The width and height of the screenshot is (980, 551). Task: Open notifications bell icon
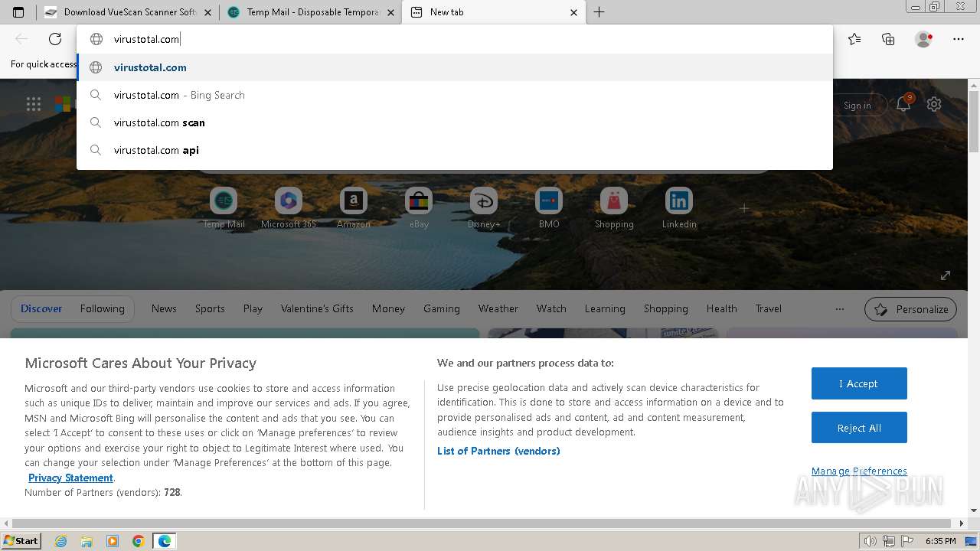coord(903,105)
